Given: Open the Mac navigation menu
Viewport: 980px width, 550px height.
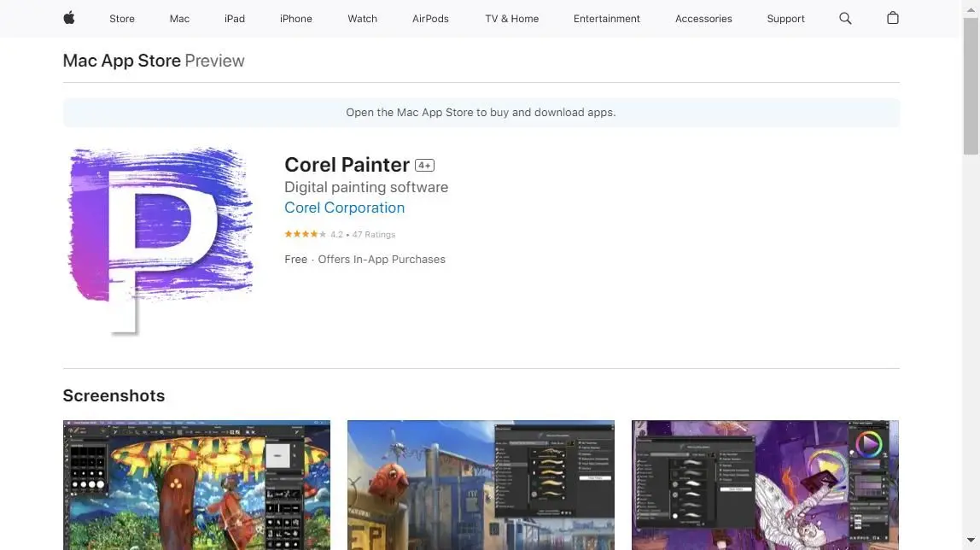Looking at the screenshot, I should click(x=178, y=18).
